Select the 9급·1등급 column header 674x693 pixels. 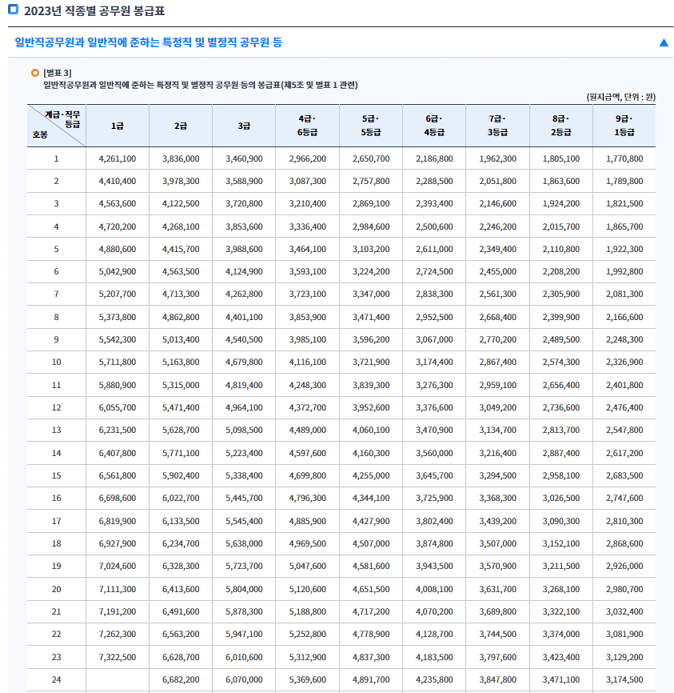tap(624, 126)
